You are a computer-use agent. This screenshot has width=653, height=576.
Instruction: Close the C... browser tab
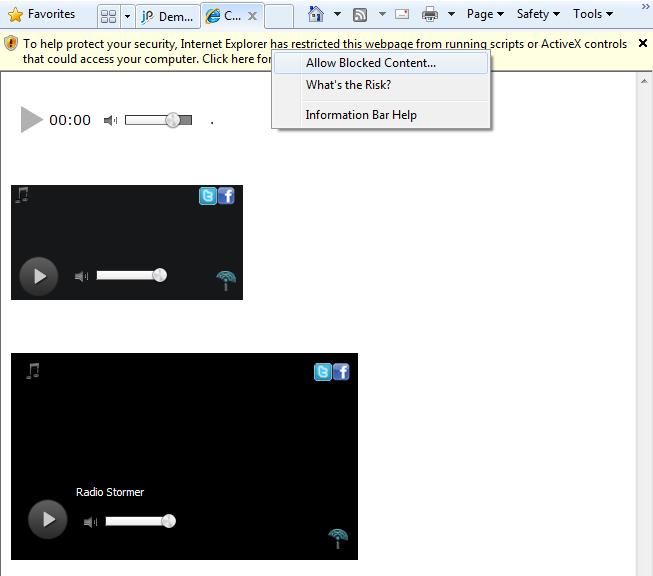coord(252,16)
